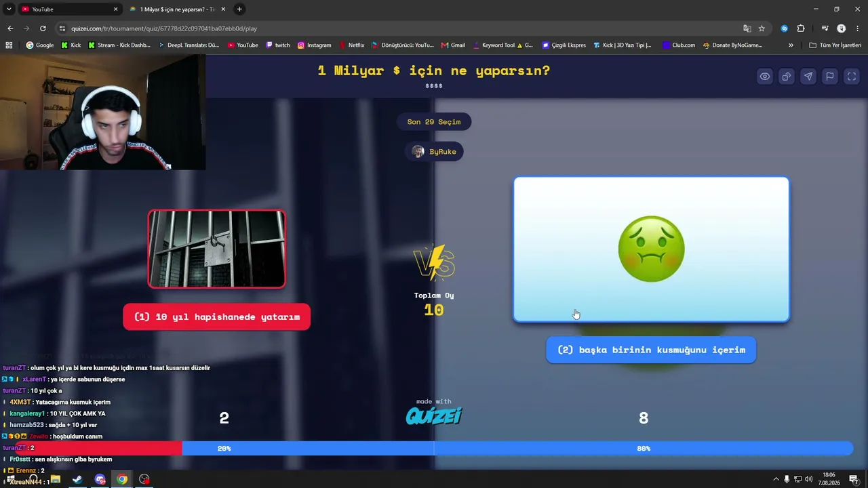Open the Chrome three-dot menu

click(x=858, y=28)
